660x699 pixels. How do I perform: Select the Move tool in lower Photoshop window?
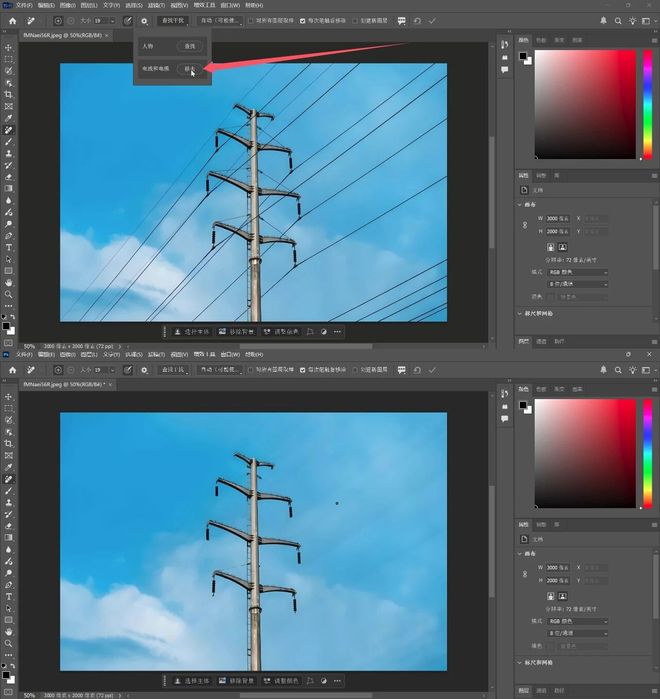(8, 396)
